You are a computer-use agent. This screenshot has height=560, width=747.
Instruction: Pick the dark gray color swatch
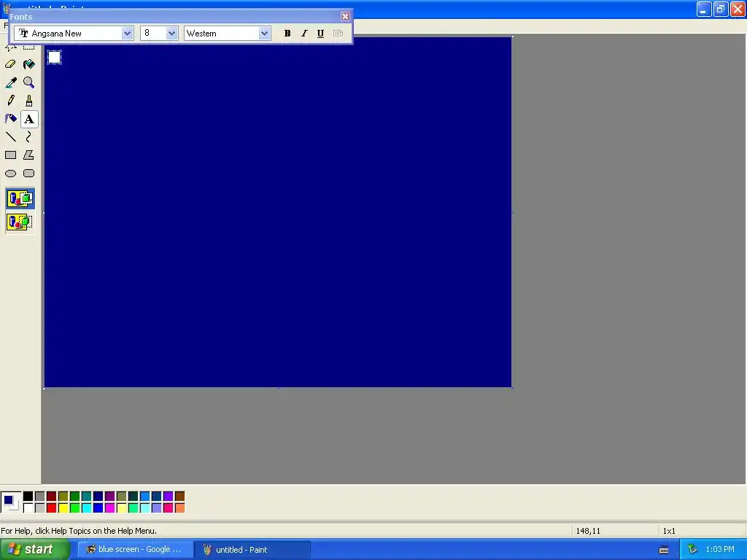(40, 497)
